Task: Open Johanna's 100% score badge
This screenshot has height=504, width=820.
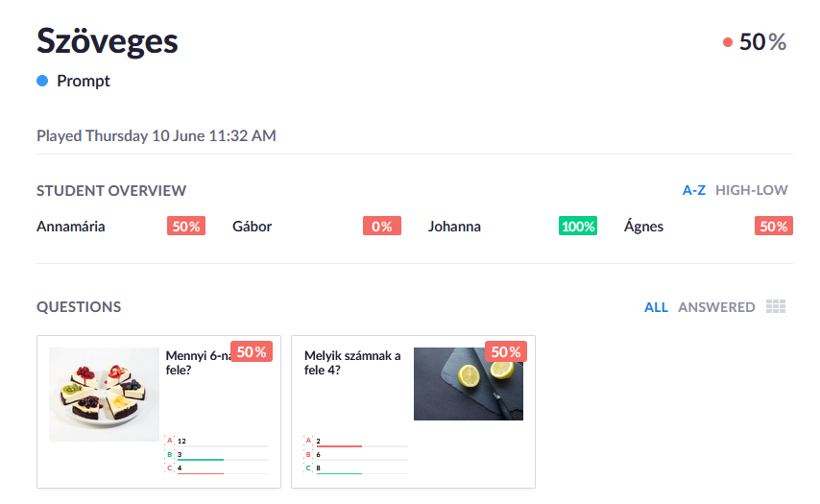Action: pos(578,226)
